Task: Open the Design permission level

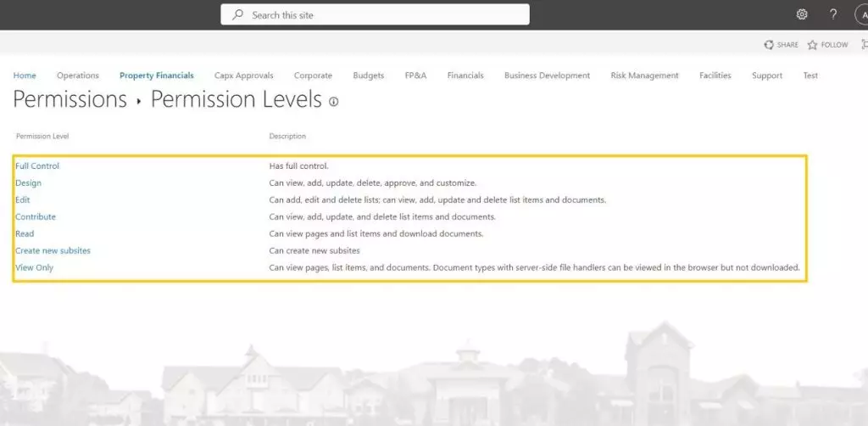Action: (28, 183)
